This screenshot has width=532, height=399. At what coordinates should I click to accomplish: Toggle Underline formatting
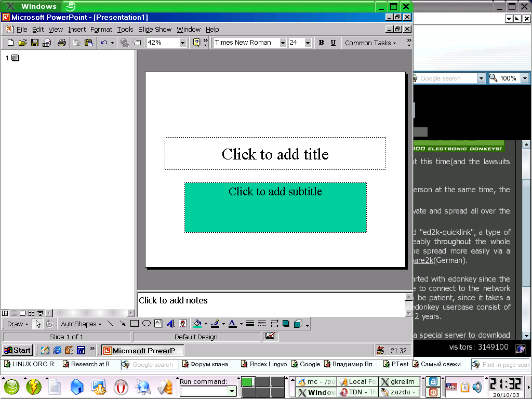pyautogui.click(x=333, y=43)
